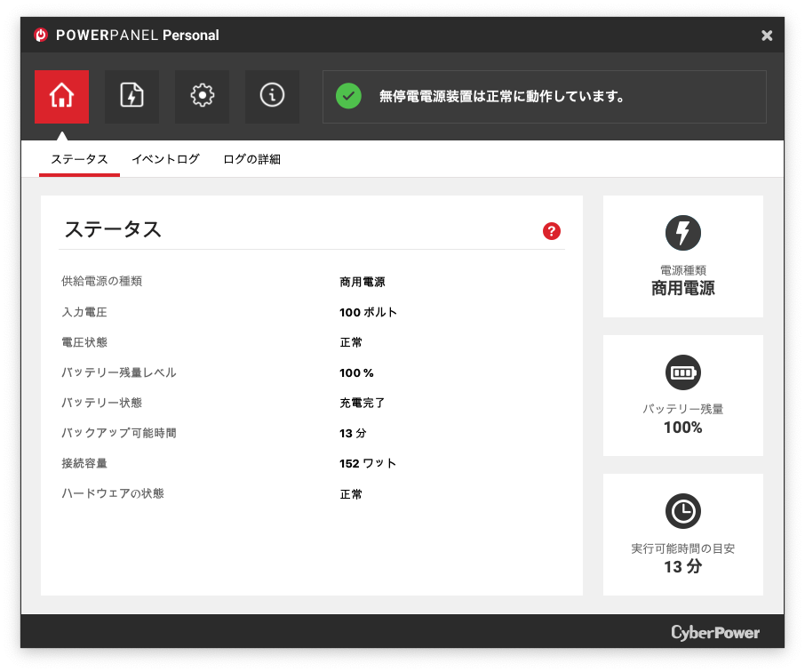
Task: Click the PowerPanel logo in title bar
Action: pyautogui.click(x=40, y=36)
